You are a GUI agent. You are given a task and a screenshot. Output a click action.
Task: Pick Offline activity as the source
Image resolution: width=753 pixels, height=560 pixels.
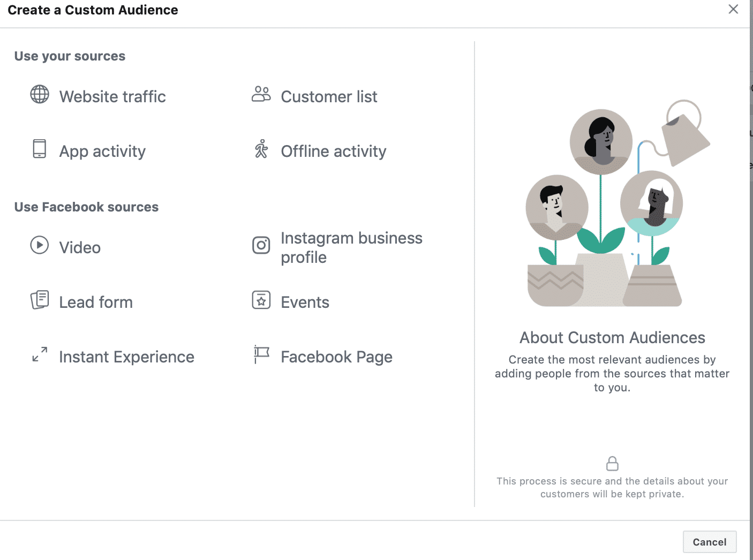[x=333, y=152]
